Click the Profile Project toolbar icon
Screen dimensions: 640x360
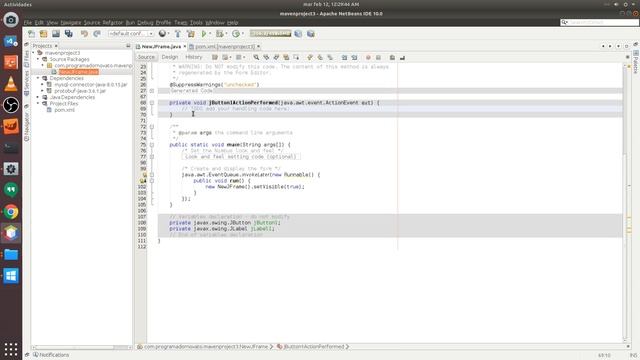pyautogui.click(x=236, y=34)
